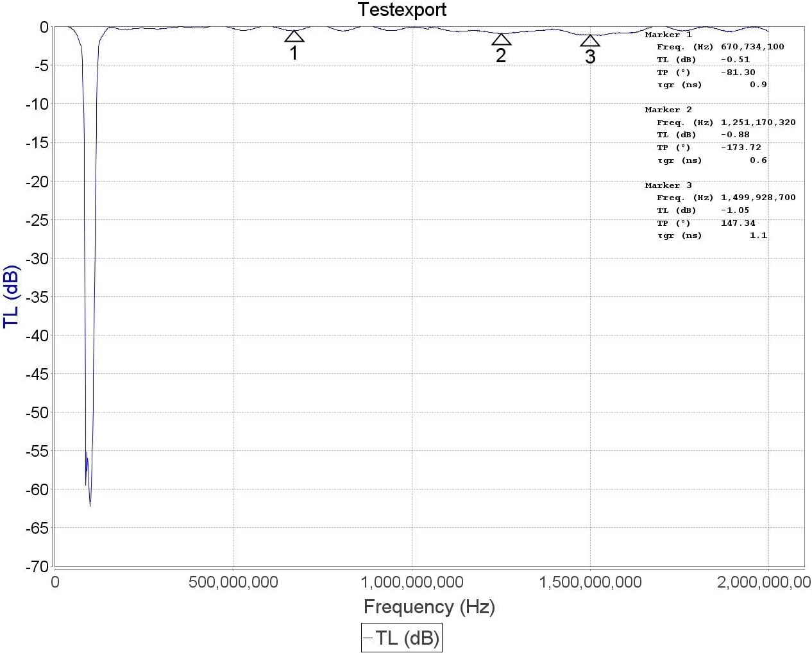Click the x-axis tick label 1,000,000,000
812x653 pixels.
click(x=412, y=582)
